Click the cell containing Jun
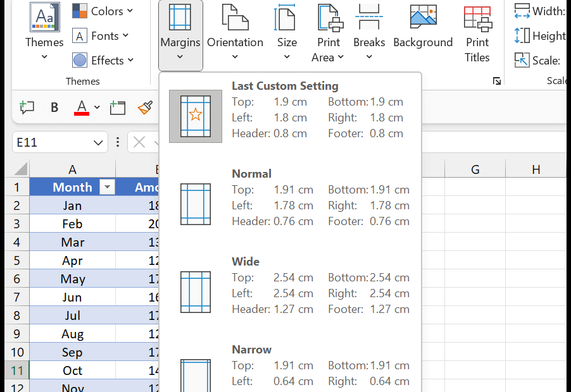The image size is (571, 392). (72, 297)
